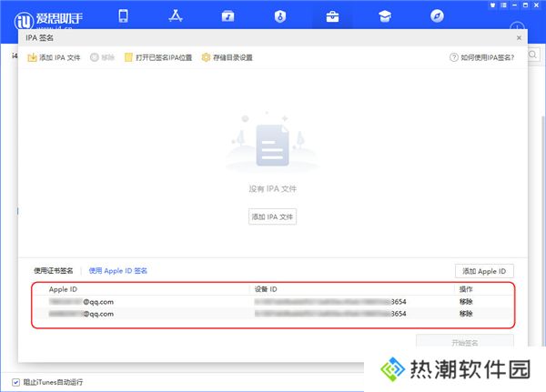Click the search magnifier icon in the main window
The image size is (546, 392).
tap(532, 55)
